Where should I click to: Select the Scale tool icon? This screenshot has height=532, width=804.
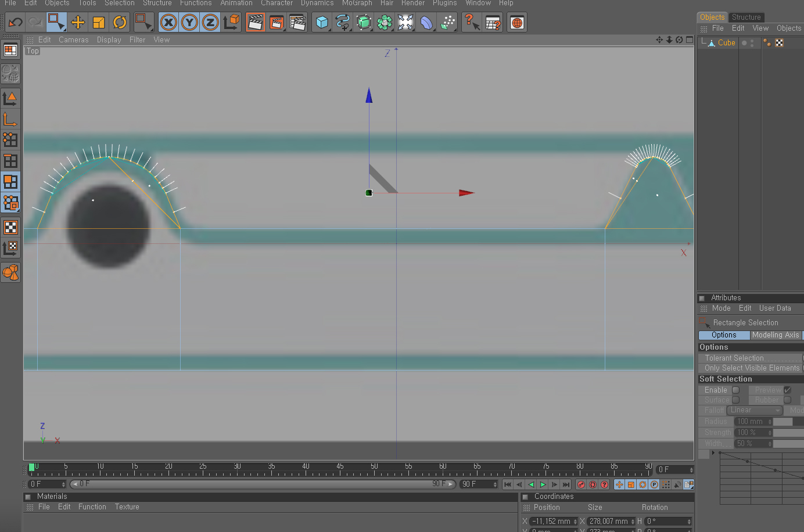pyautogui.click(x=99, y=23)
